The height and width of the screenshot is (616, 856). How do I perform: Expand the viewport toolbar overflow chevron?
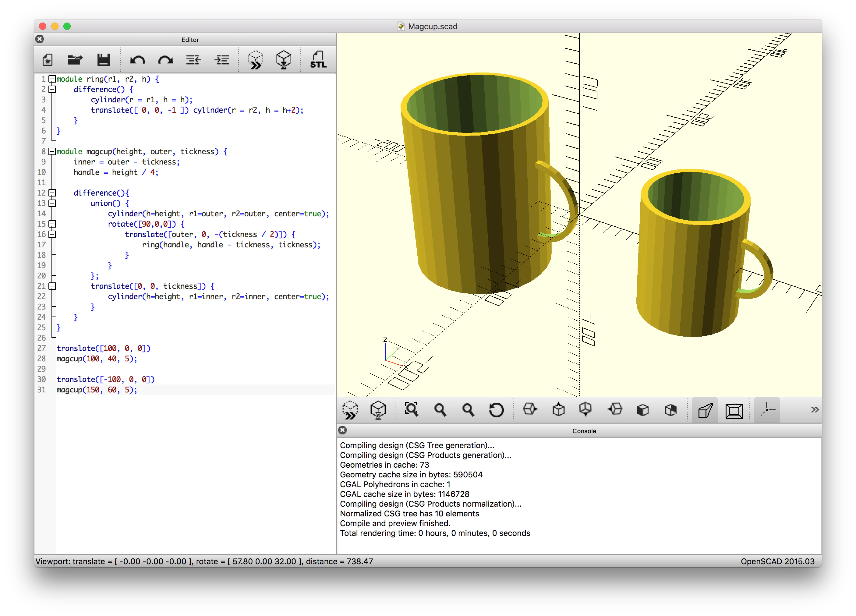pyautogui.click(x=815, y=410)
